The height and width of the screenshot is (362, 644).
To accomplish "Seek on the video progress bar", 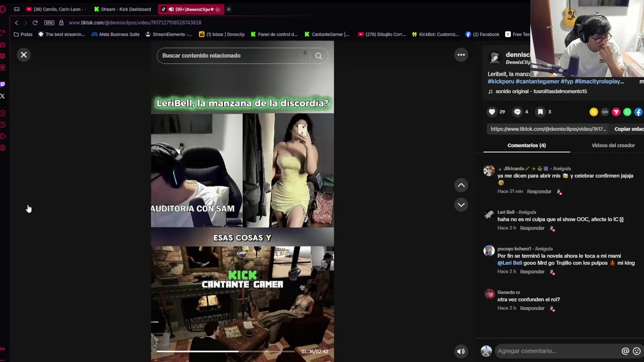I will (x=226, y=351).
